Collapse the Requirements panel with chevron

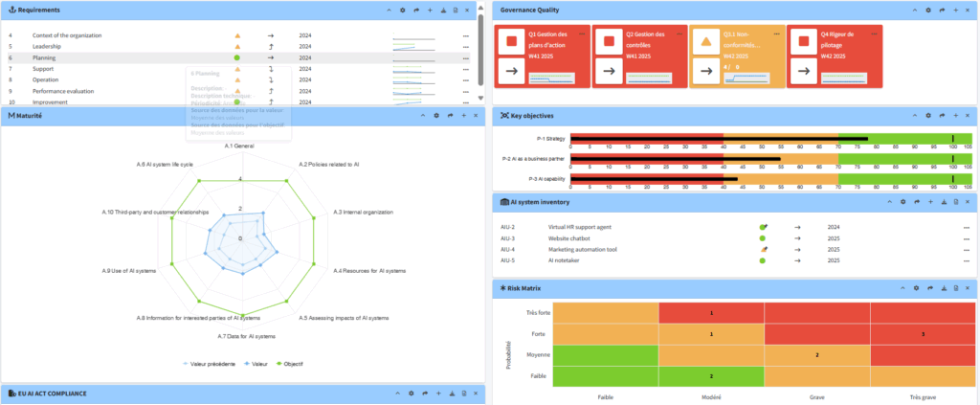pyautogui.click(x=388, y=10)
